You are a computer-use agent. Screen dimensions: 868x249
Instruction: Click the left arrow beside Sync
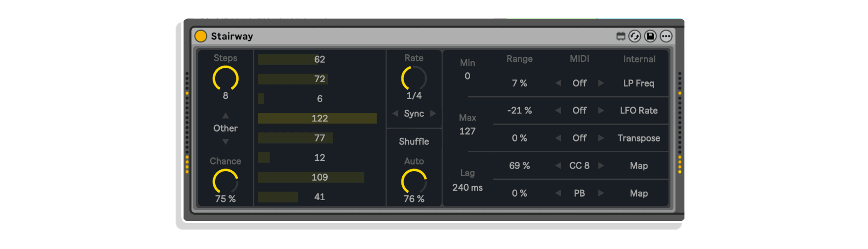(x=395, y=113)
